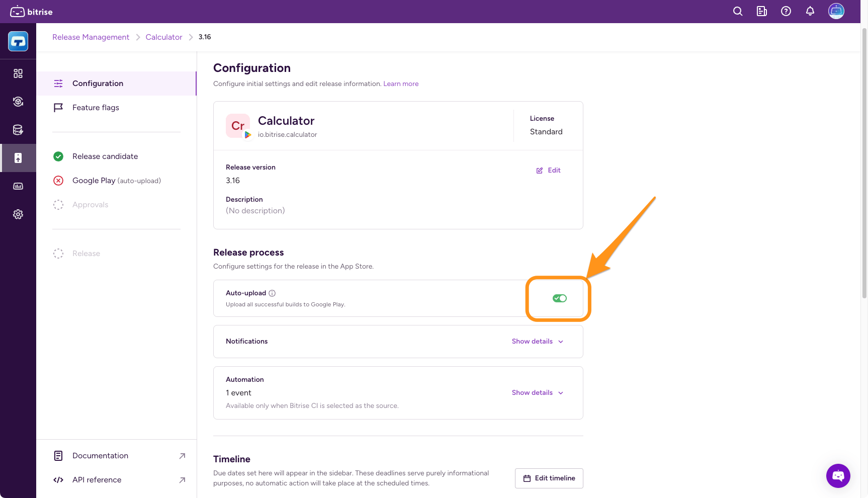
Task: Go to Release Management breadcrumb
Action: [x=91, y=37]
